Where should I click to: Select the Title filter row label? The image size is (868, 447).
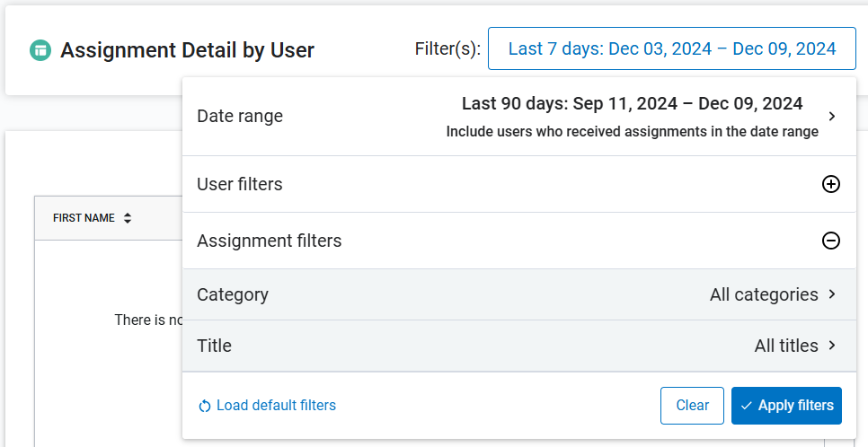click(x=214, y=346)
